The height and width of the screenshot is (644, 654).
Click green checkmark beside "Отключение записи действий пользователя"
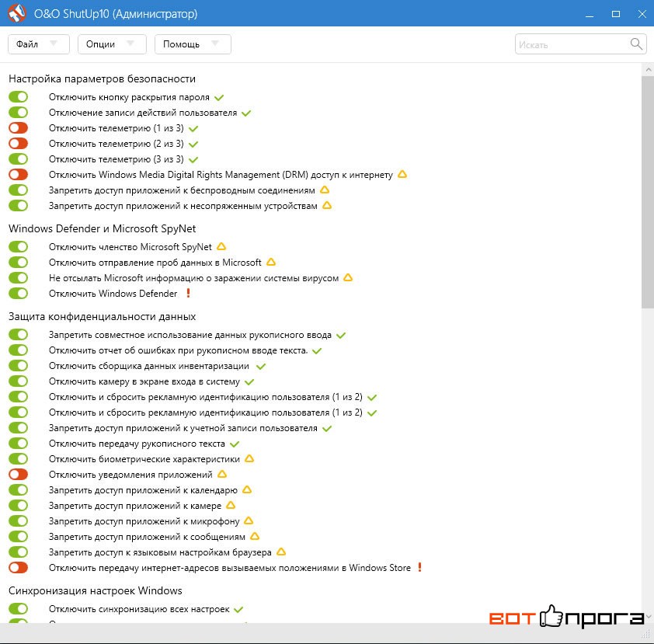coord(246,113)
